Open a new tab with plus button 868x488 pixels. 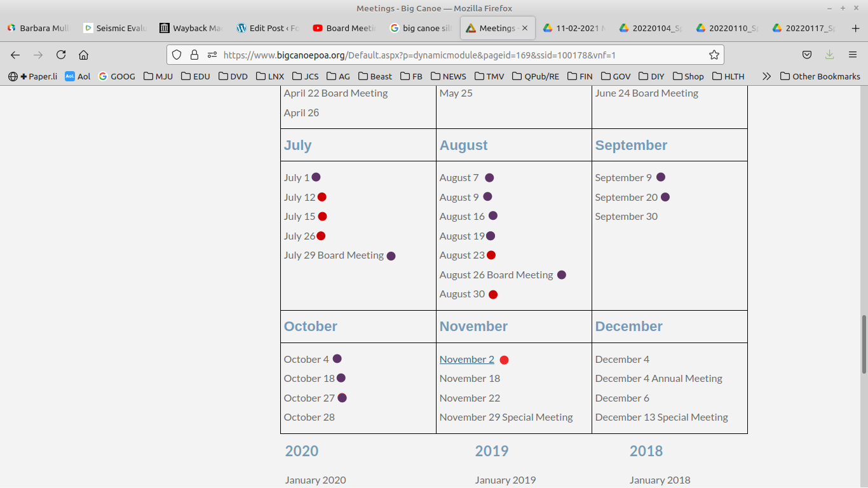pos(855,28)
